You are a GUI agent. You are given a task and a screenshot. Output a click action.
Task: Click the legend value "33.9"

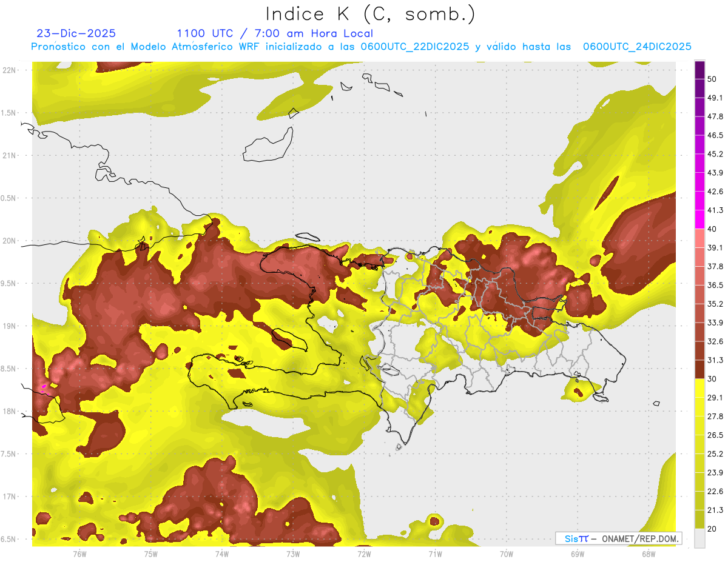(x=715, y=323)
